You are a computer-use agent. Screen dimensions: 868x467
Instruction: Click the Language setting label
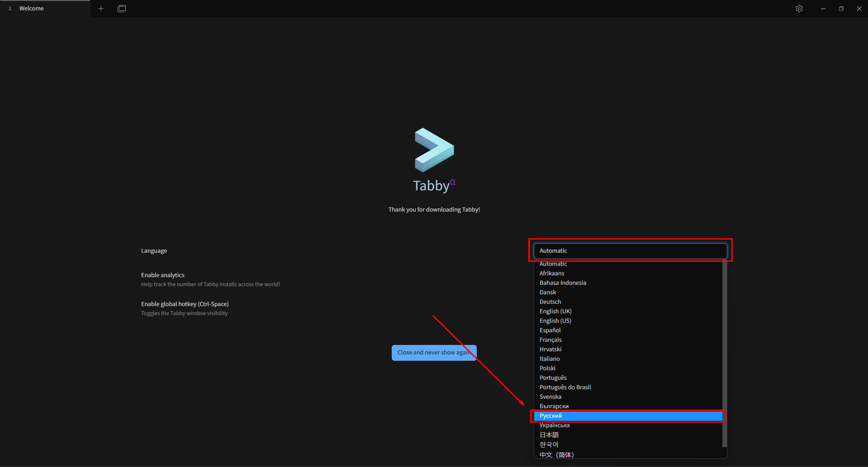[x=154, y=251]
